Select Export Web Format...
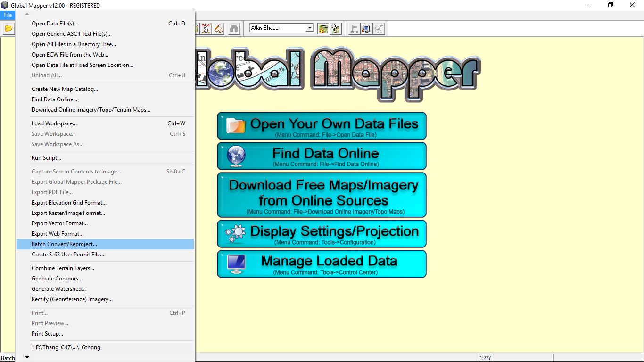 105,234
